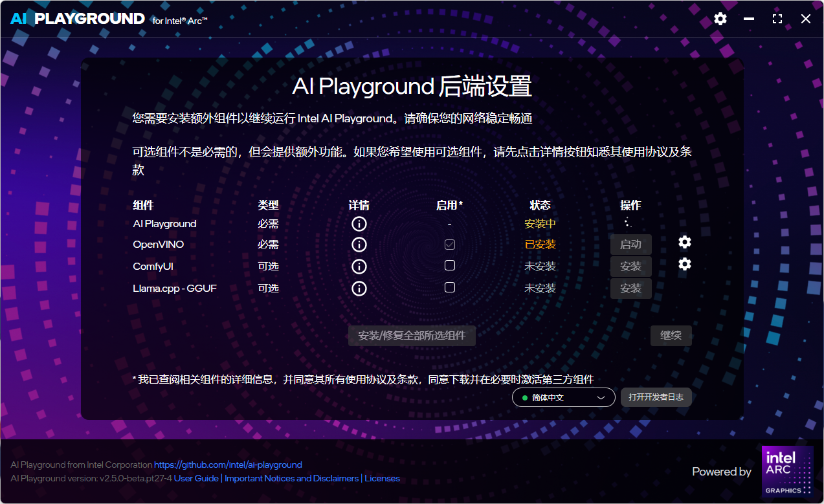Click the 必需 type for OpenVINO

point(268,245)
